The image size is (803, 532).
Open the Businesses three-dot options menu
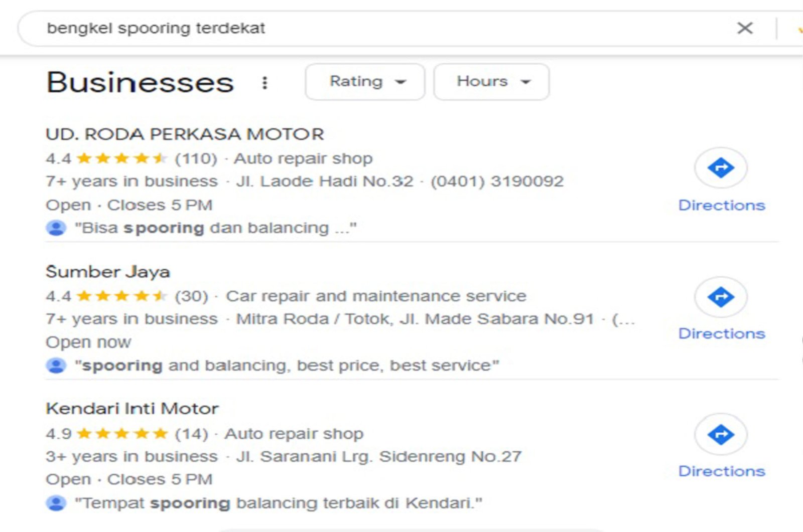[264, 83]
